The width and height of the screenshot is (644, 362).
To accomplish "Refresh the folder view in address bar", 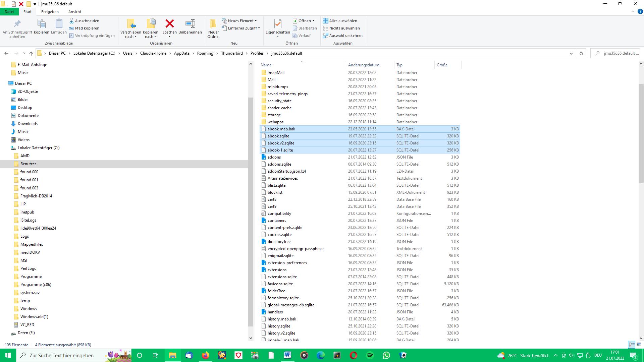I will click(581, 53).
